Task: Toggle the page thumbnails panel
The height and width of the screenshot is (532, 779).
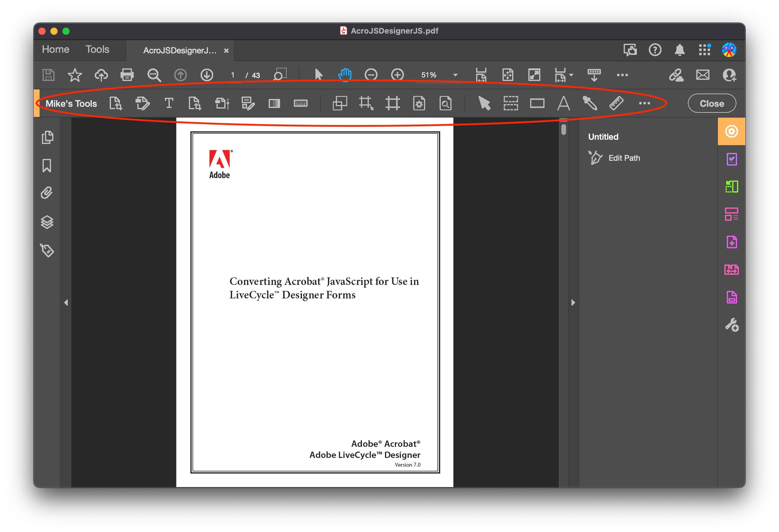Action: (47, 137)
